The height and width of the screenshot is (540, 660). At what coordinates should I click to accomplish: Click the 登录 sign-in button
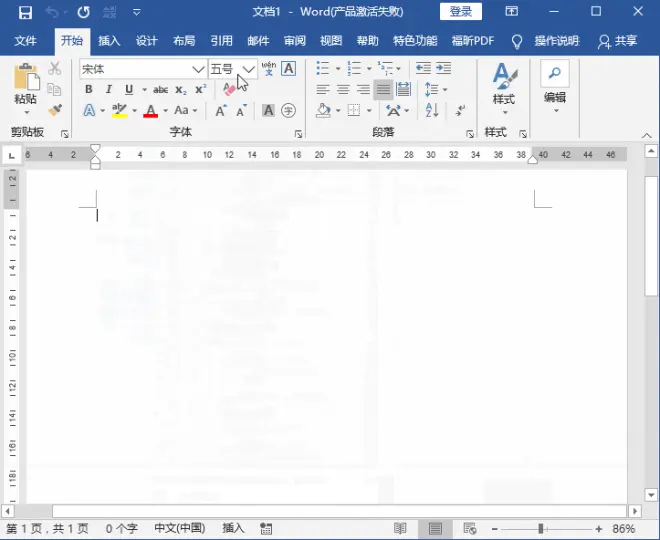460,11
